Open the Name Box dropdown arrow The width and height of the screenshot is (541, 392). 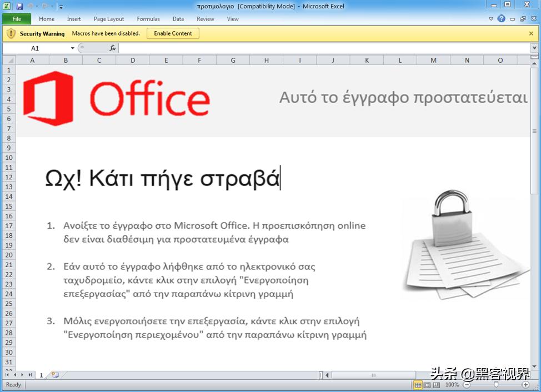point(72,48)
